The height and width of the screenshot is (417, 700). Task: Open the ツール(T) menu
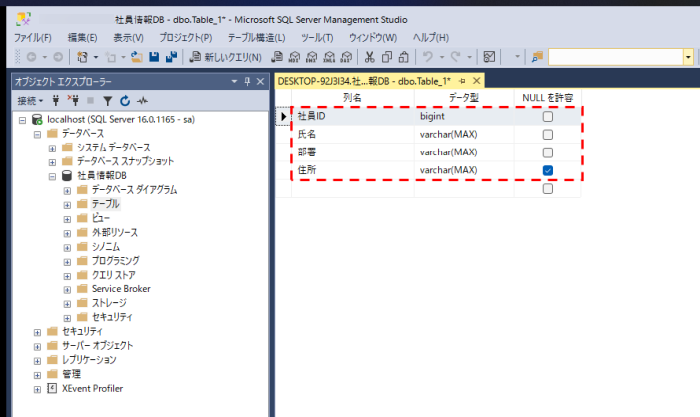tap(316, 37)
